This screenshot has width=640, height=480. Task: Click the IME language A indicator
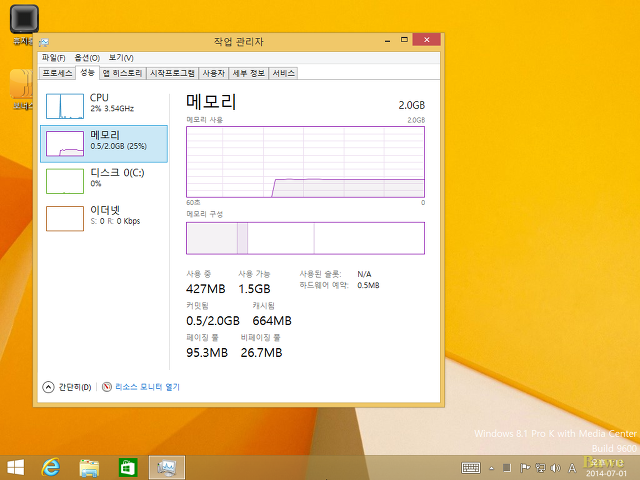(572, 468)
